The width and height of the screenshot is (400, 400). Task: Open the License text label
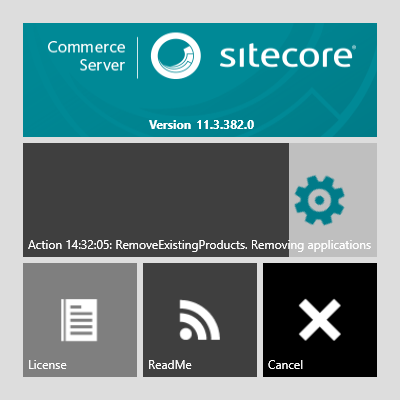(x=47, y=365)
